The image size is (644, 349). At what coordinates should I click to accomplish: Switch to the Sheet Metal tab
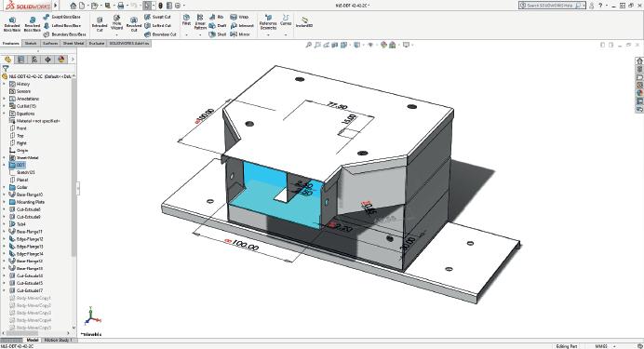tap(74, 43)
